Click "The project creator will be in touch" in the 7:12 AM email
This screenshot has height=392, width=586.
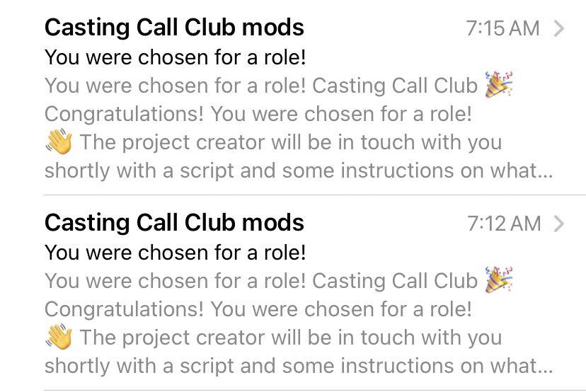[290, 338]
